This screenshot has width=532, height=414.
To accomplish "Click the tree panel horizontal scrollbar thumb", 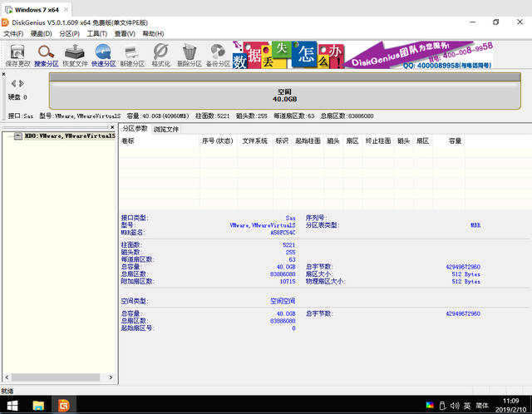I will tap(56, 377).
